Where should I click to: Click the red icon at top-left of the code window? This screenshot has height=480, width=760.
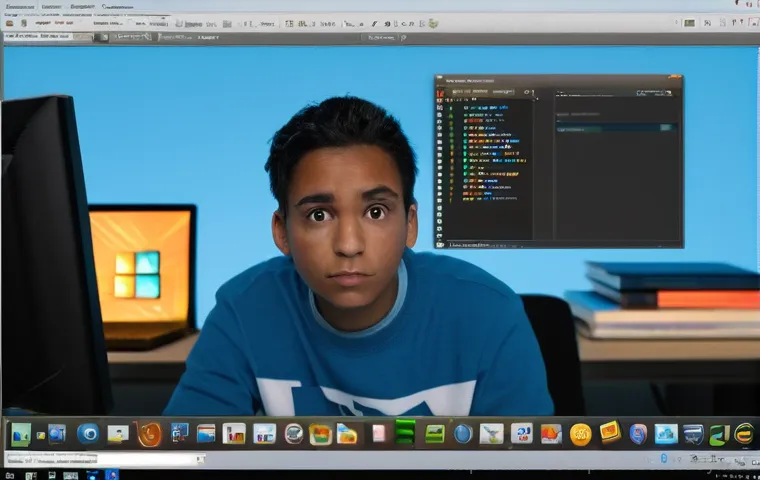[x=440, y=92]
